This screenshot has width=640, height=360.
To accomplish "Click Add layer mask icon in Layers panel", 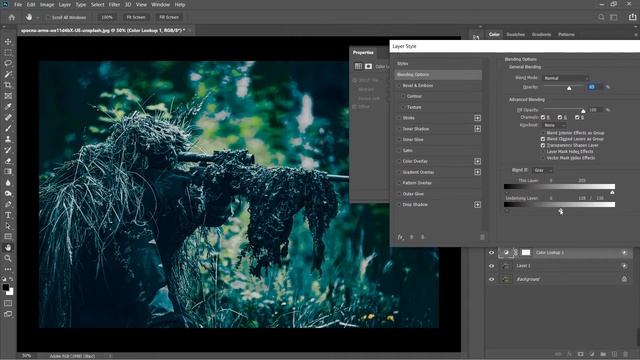I will coord(580,354).
